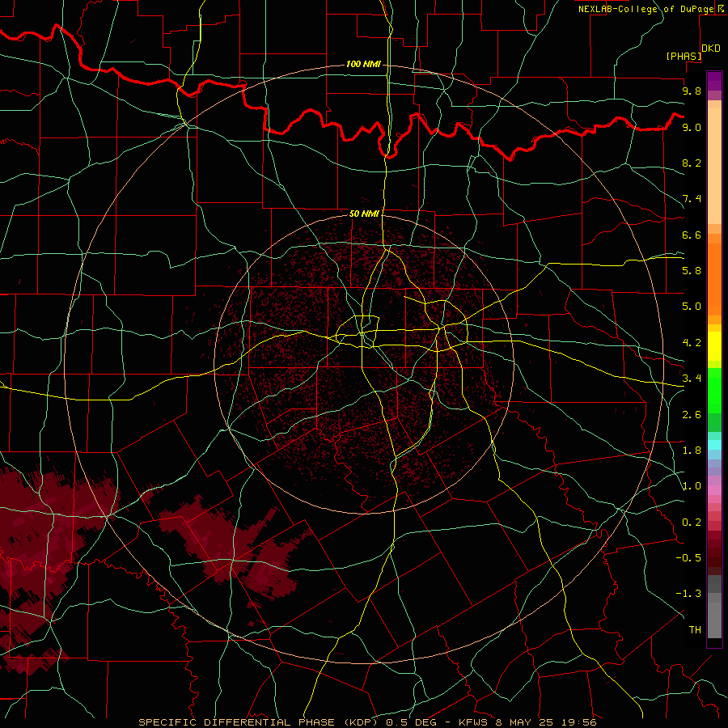This screenshot has height=728, width=728.
Task: Select the 50 NMI range ring label
Action: [x=364, y=214]
